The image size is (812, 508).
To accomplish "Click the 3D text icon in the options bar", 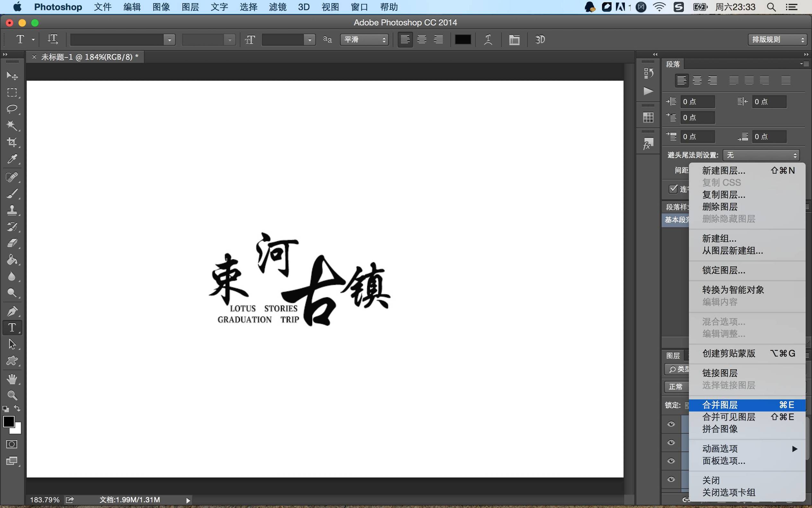I will pyautogui.click(x=540, y=39).
